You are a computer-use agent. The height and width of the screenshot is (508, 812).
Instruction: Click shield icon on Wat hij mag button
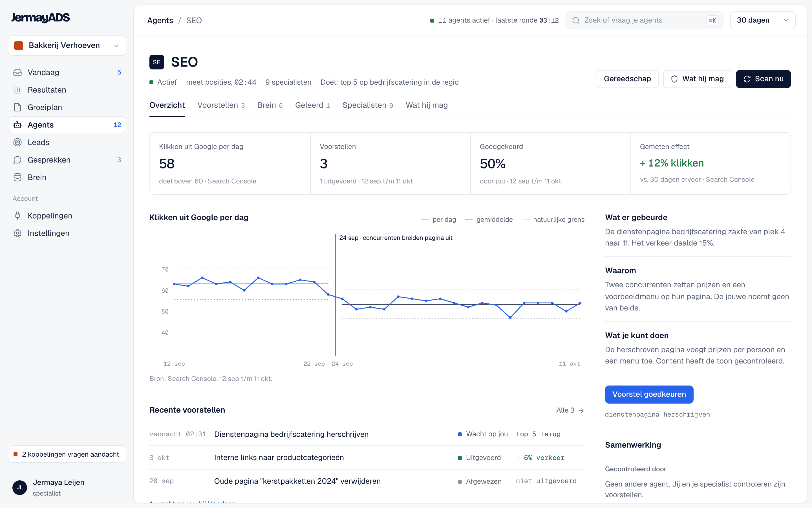pos(674,79)
